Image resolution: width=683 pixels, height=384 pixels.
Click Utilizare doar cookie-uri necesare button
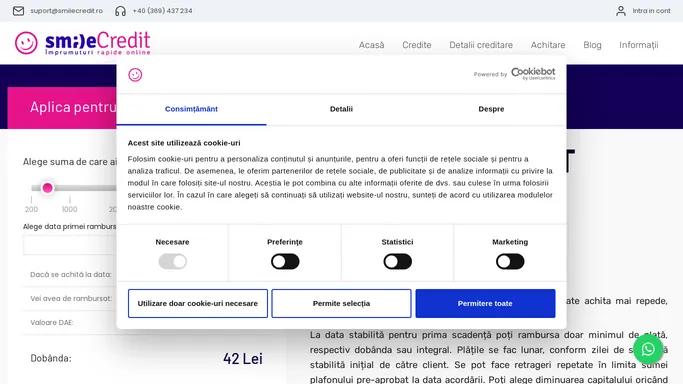(x=198, y=303)
